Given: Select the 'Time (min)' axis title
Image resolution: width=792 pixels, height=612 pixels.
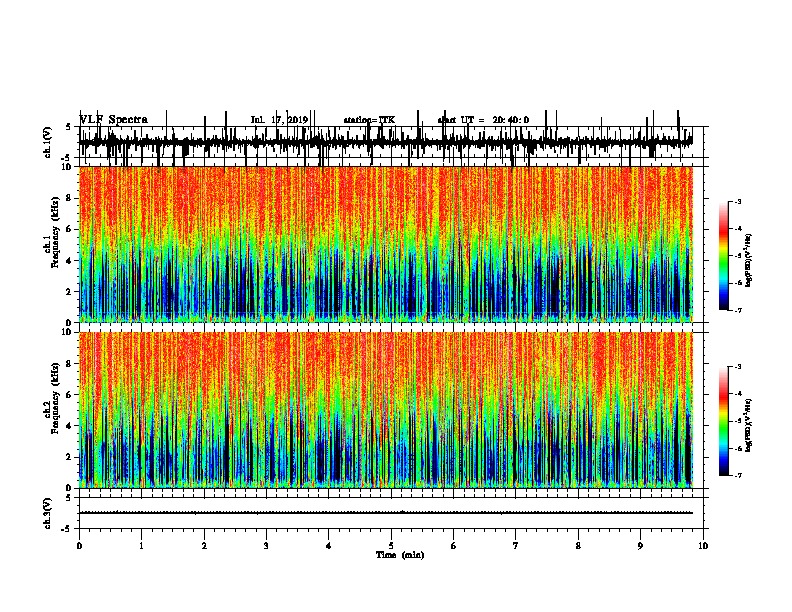Looking at the screenshot, I should 400,555.
